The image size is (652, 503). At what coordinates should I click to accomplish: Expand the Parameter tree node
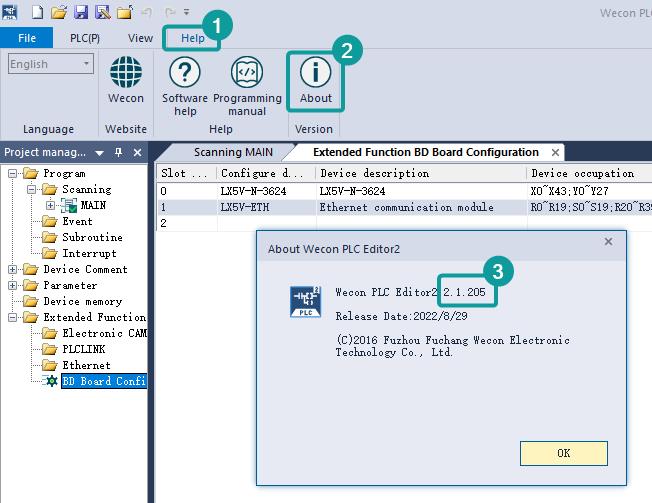click(x=13, y=286)
